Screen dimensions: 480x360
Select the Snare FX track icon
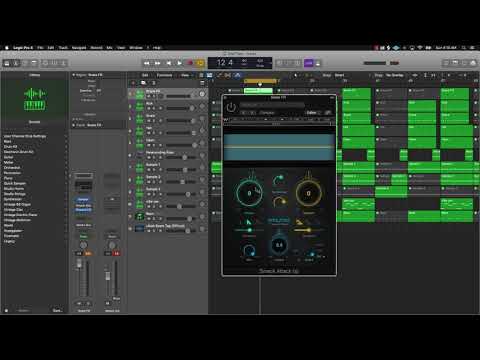[139, 94]
